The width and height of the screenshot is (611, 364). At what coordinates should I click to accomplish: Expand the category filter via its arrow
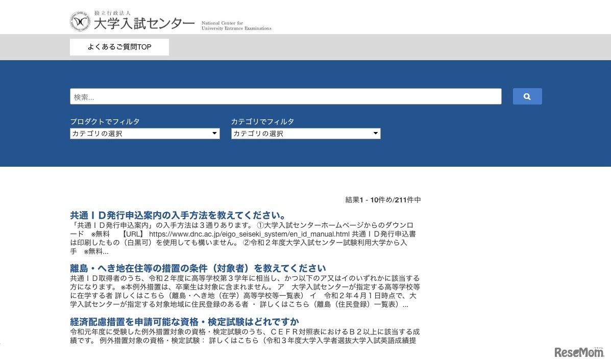tap(376, 133)
